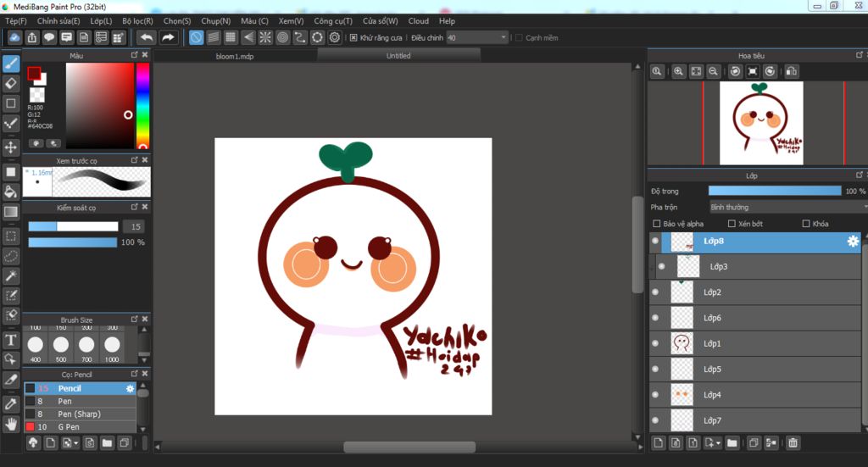
Task: Open the Tệp(F) menu
Action: (x=15, y=21)
